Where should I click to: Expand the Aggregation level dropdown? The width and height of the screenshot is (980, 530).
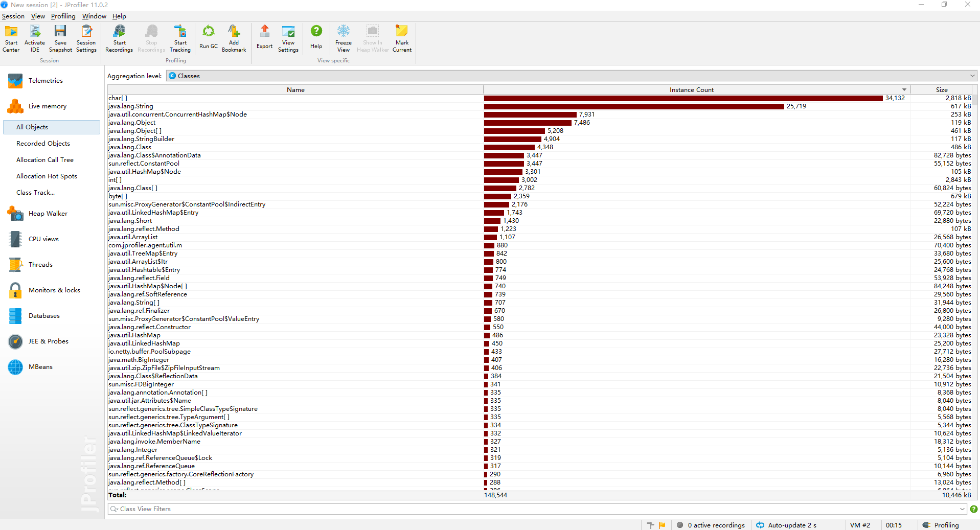[x=972, y=76]
